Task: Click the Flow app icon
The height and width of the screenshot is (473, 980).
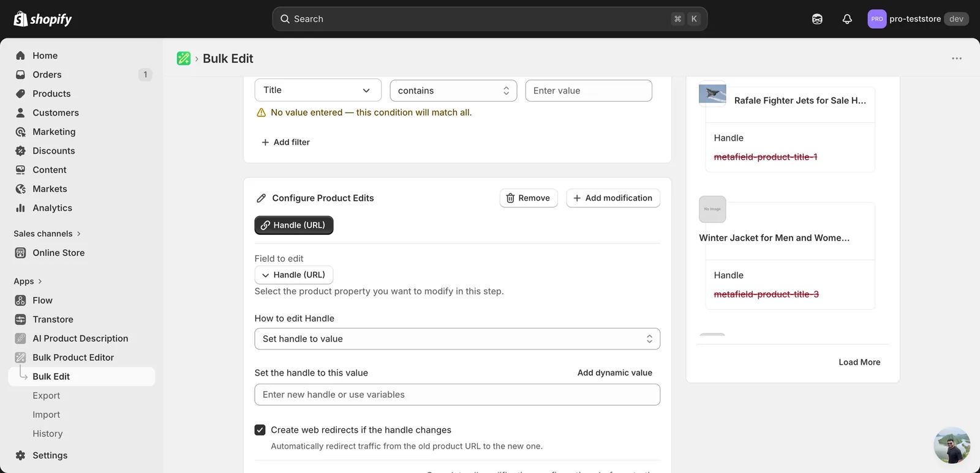Action: (20, 300)
